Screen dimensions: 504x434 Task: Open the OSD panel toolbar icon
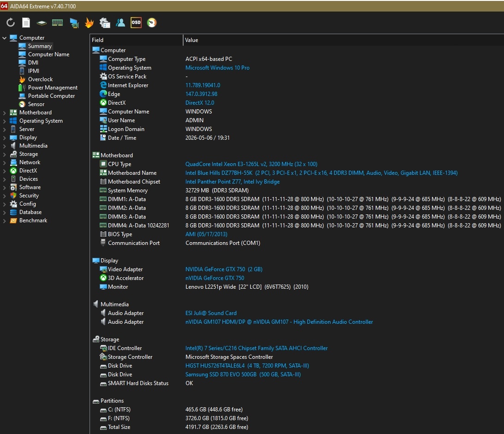point(136,23)
